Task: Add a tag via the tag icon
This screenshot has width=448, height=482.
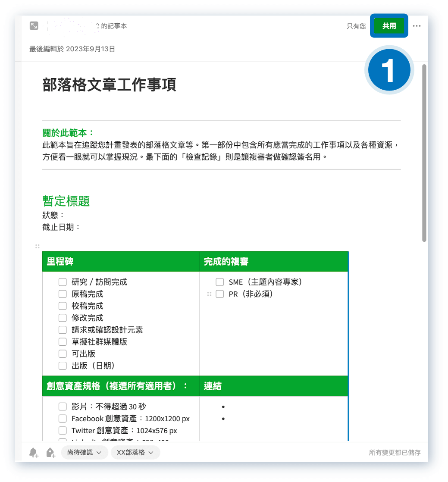Action: pyautogui.click(x=50, y=452)
